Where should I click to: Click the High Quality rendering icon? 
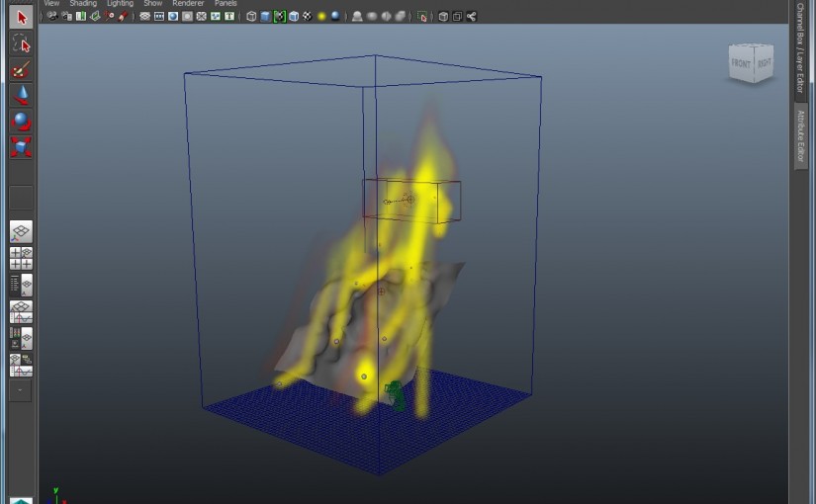(357, 16)
